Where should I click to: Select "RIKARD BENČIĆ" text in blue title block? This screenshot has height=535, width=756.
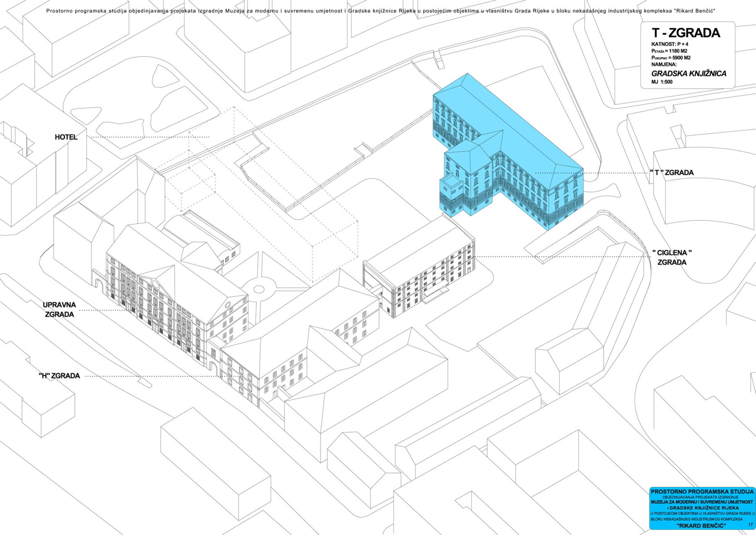701,526
